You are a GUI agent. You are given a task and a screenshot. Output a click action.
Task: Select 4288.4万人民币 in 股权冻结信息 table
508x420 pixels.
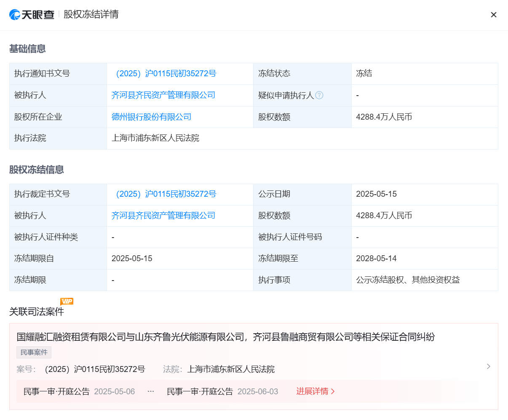click(384, 216)
